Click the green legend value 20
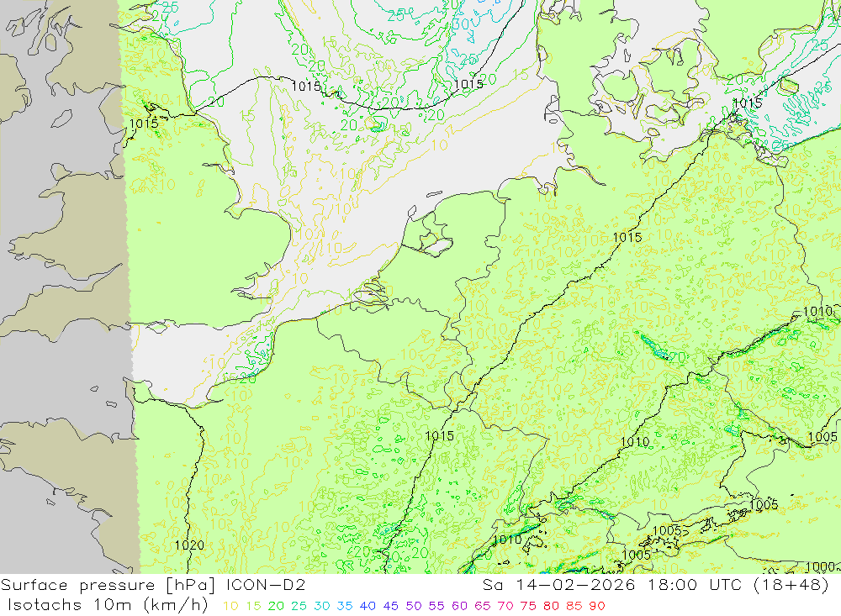 click(276, 607)
